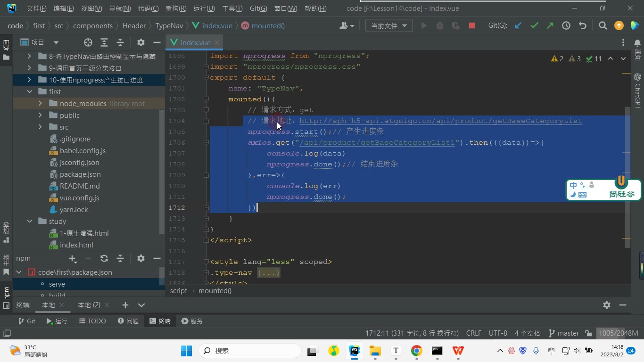Click the memory usage indicator 1005/2048M
The image size is (644, 362).
point(618,333)
